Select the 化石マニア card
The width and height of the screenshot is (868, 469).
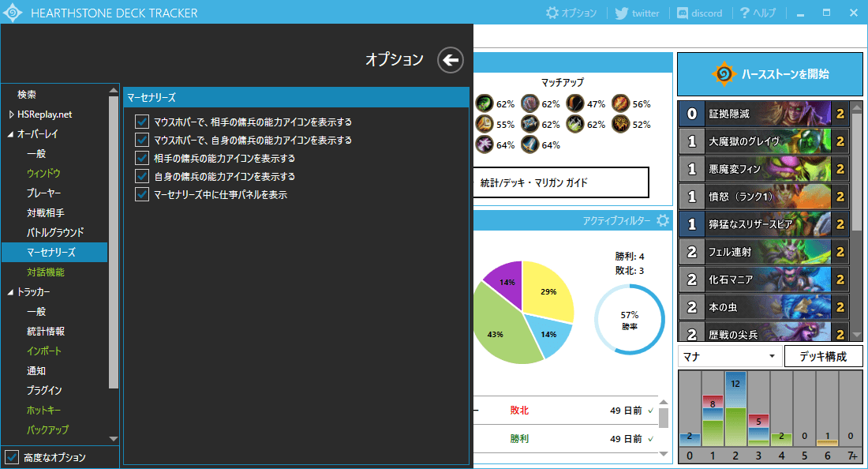[764, 280]
